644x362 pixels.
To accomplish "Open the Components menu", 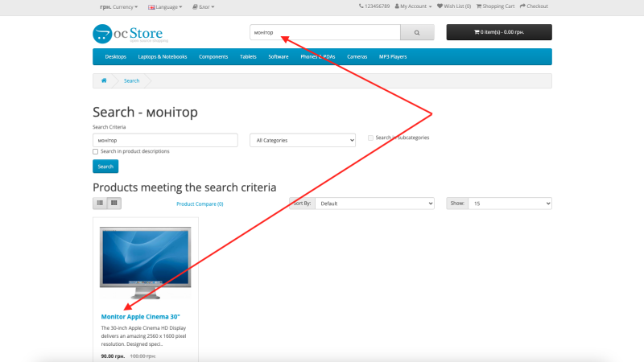I will coord(213,56).
